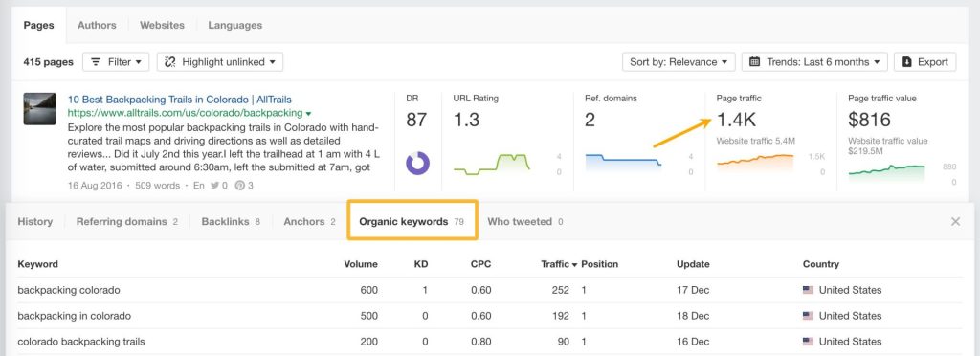Click the URL Rating trend chart

tap(492, 164)
